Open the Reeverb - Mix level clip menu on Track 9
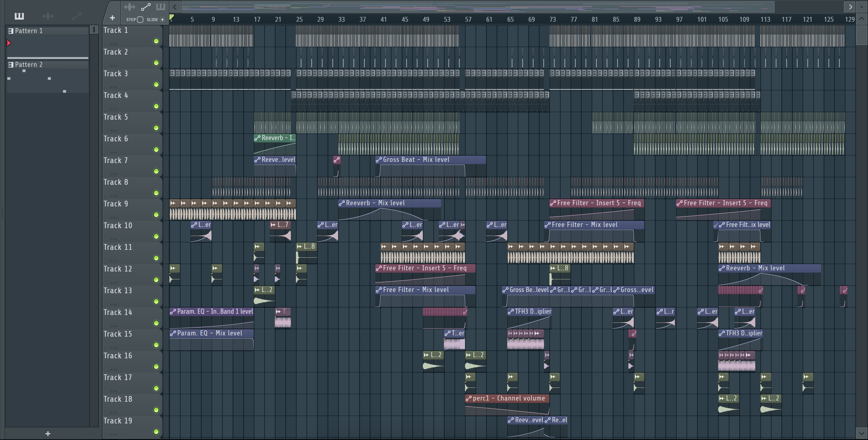This screenshot has width=868, height=440. [342, 203]
